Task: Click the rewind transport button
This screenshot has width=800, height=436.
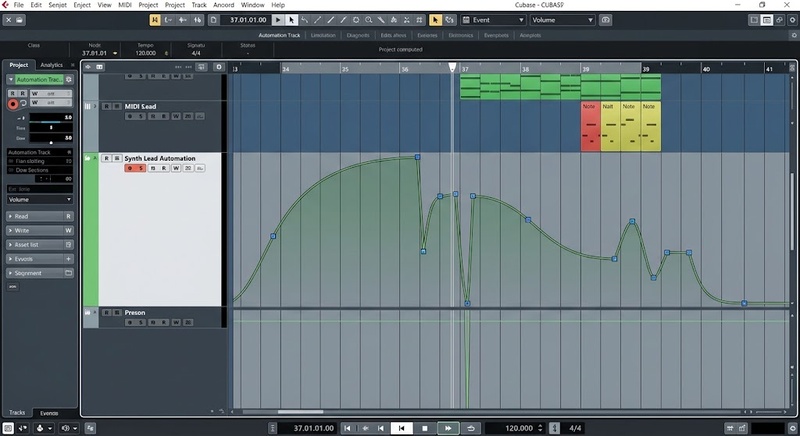Action: click(365, 428)
